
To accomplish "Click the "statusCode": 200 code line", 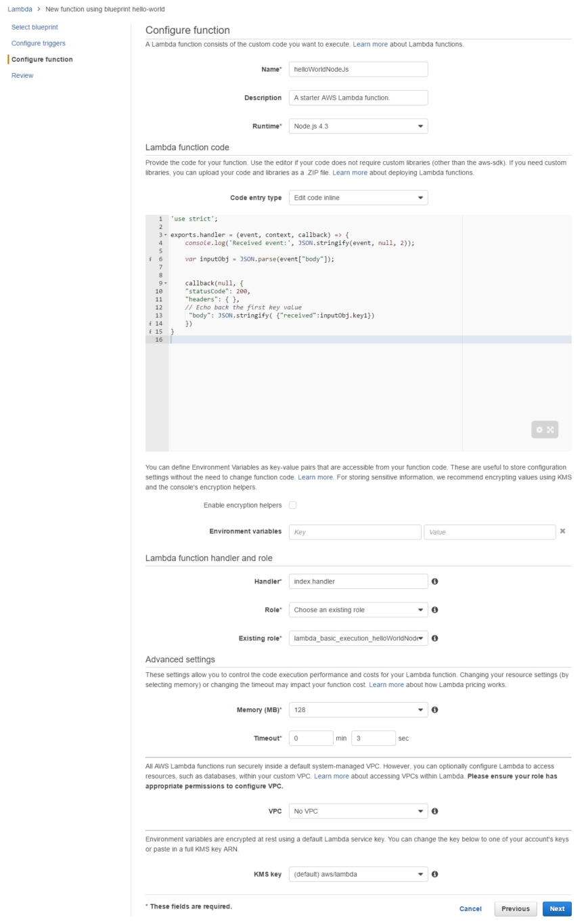I will [x=218, y=291].
